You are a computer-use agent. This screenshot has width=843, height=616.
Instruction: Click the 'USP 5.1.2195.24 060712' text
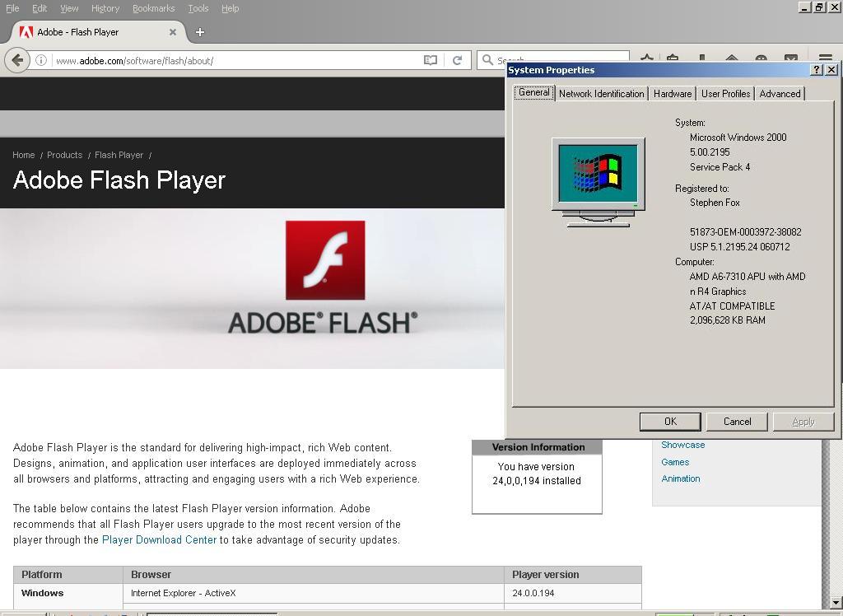[x=740, y=247]
